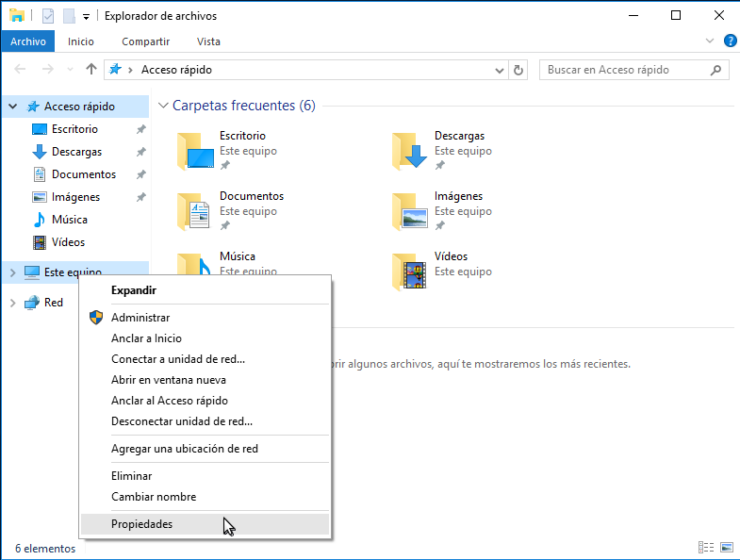Click the File Explorer title bar icon
Image resolution: width=740 pixels, height=560 pixels.
(17, 16)
